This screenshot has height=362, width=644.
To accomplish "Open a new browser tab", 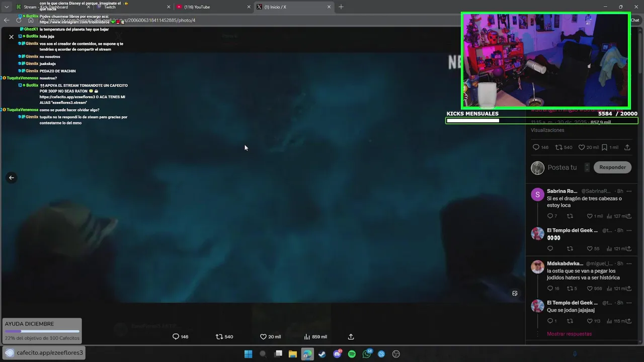I will [341, 7].
